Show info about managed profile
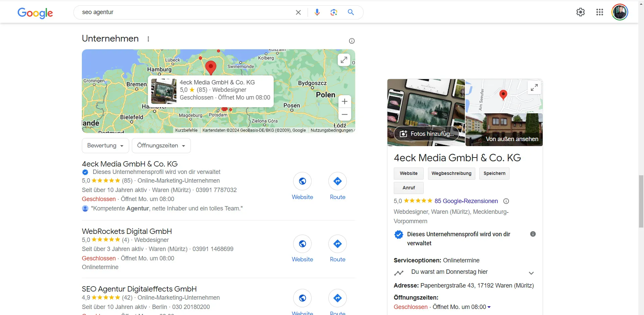The image size is (644, 315). click(x=533, y=234)
